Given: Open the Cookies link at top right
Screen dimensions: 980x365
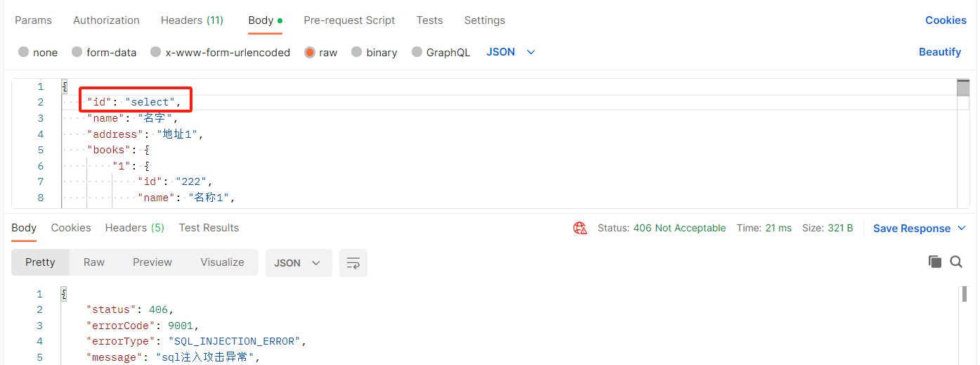Looking at the screenshot, I should click(x=946, y=20).
